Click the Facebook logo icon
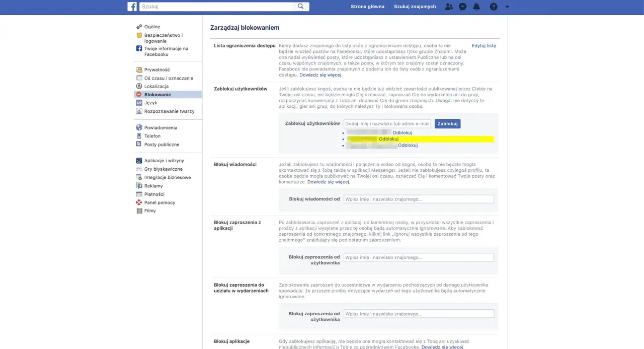The width and height of the screenshot is (644, 349). 132,7
